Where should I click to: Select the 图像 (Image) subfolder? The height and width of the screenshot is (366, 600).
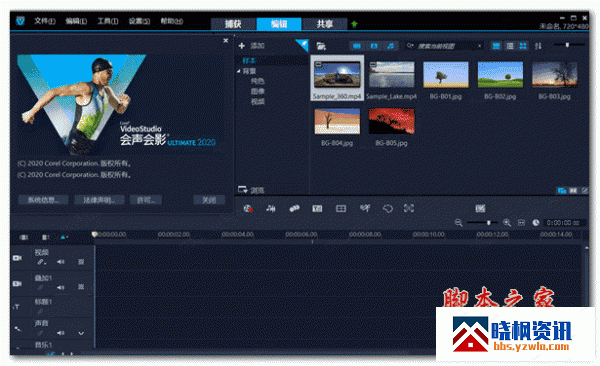coord(258,91)
